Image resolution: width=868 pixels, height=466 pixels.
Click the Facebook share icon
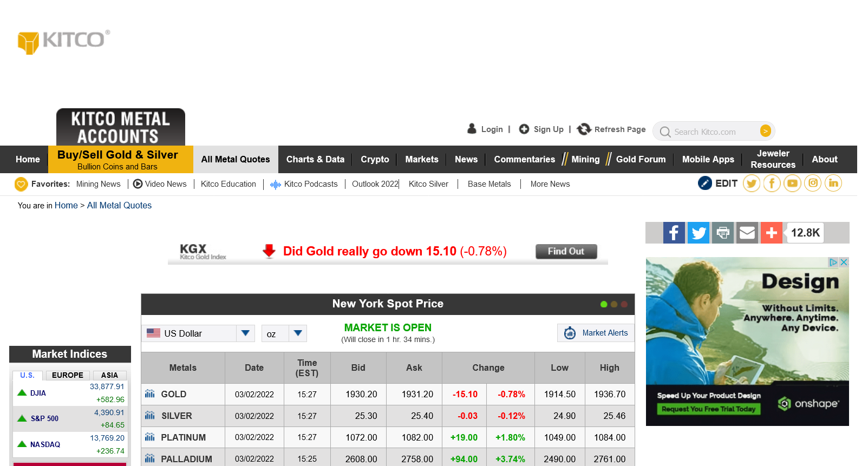[x=674, y=233]
